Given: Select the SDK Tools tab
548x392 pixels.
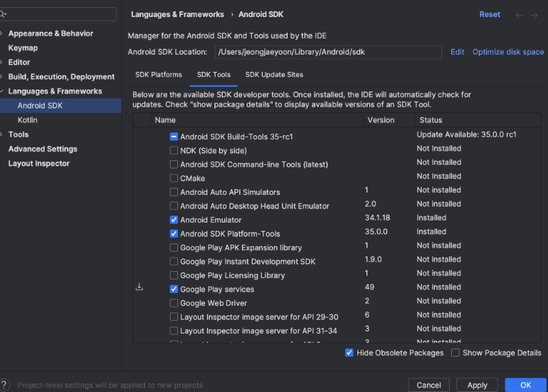Looking at the screenshot, I should 214,75.
